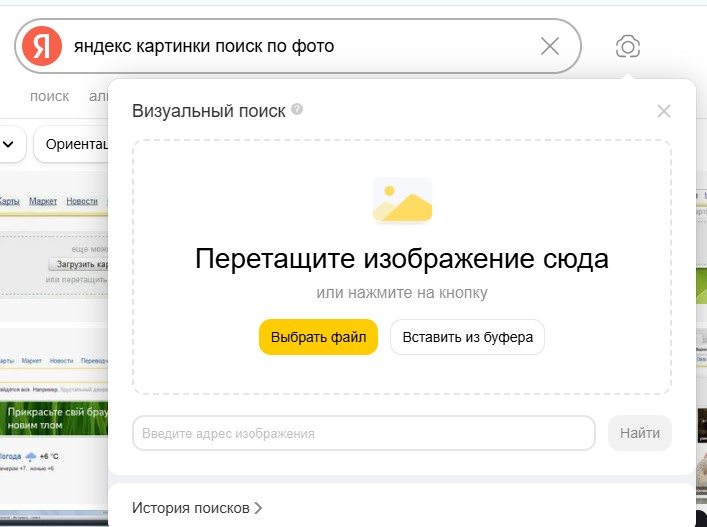The height and width of the screenshot is (527, 707).
Task: Click the yellow picture icon in the drop area
Action: pyautogui.click(x=402, y=200)
